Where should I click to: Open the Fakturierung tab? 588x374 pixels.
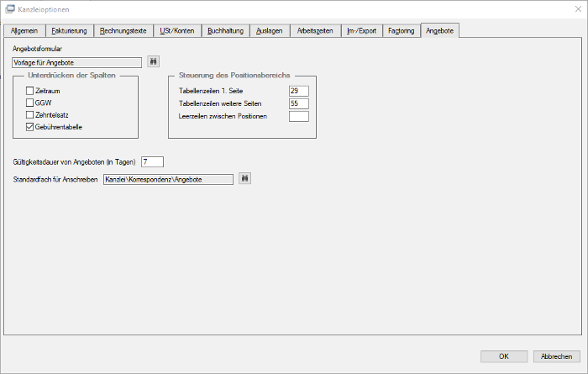[x=70, y=31]
